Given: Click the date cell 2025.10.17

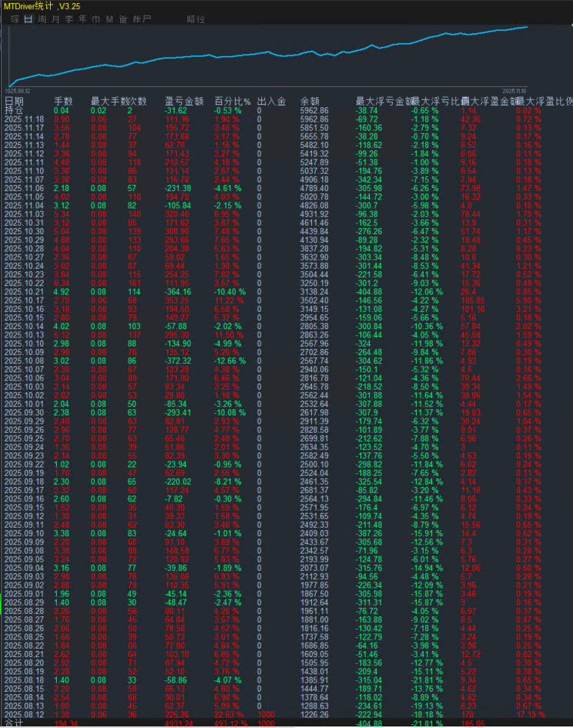Looking at the screenshot, I should (x=24, y=300).
